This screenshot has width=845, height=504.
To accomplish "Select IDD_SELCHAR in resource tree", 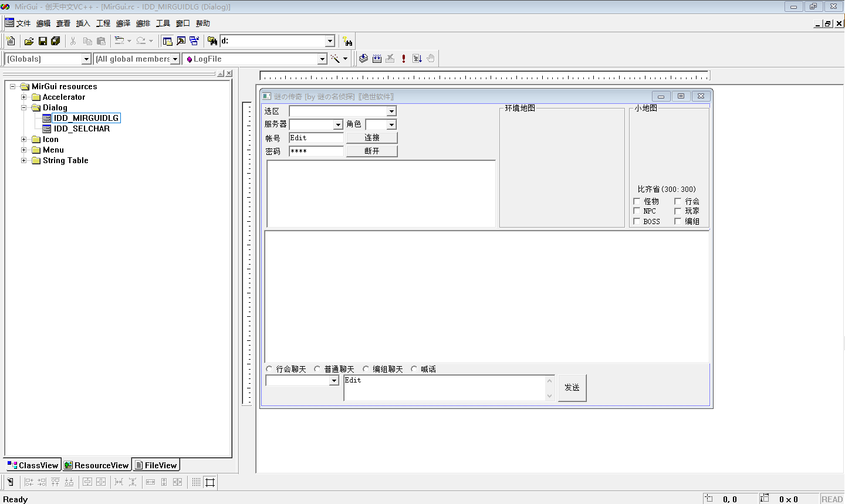I will pyautogui.click(x=82, y=129).
